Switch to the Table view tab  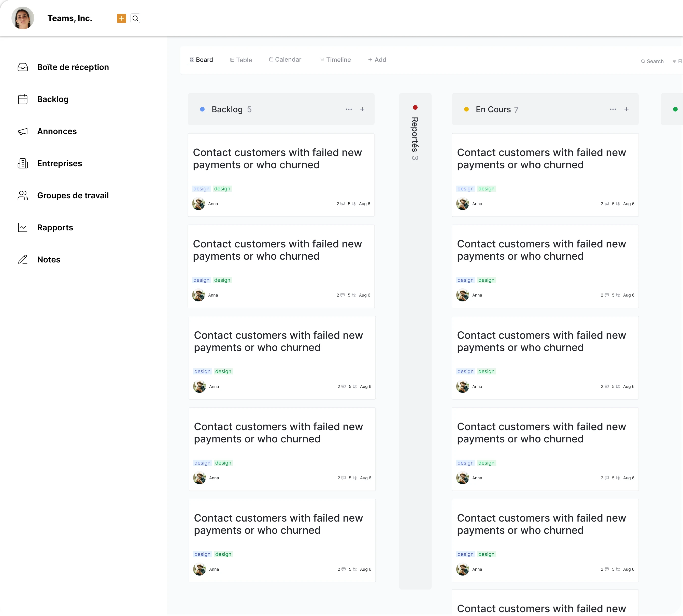pyautogui.click(x=241, y=60)
